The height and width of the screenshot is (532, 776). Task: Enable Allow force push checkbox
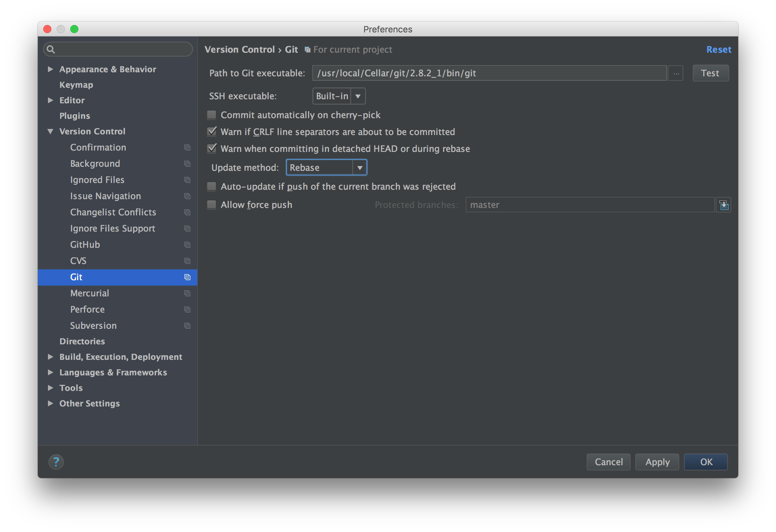(212, 205)
